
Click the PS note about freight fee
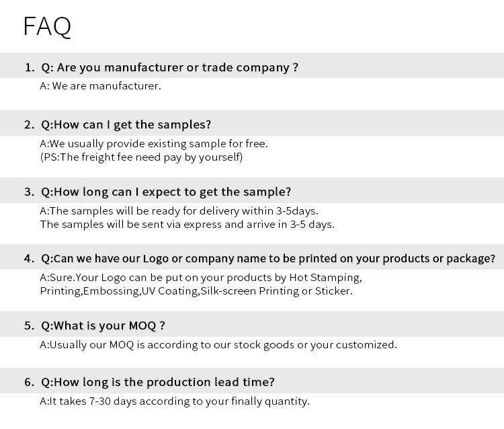pyautogui.click(x=141, y=157)
